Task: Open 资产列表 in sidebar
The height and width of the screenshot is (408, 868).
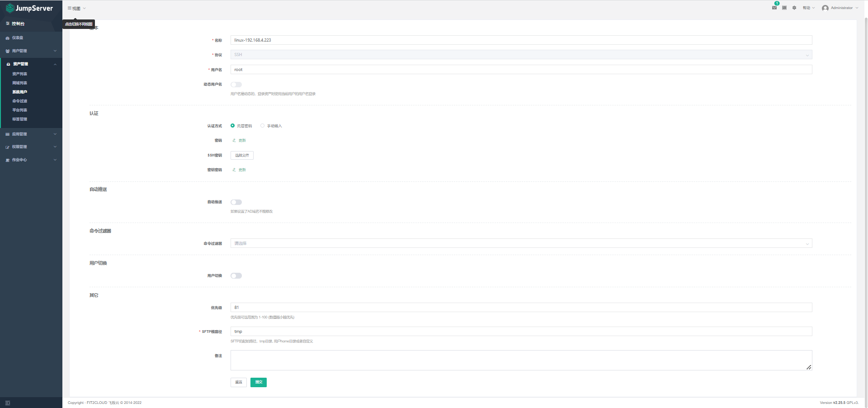Action: tap(20, 74)
